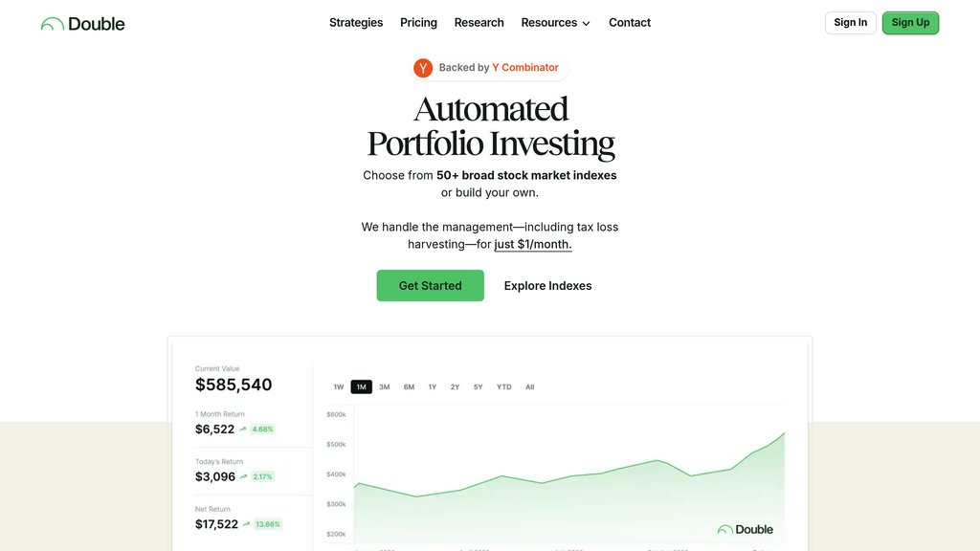Expand the Resources dropdown chevron
The image size is (980, 551).
click(586, 23)
